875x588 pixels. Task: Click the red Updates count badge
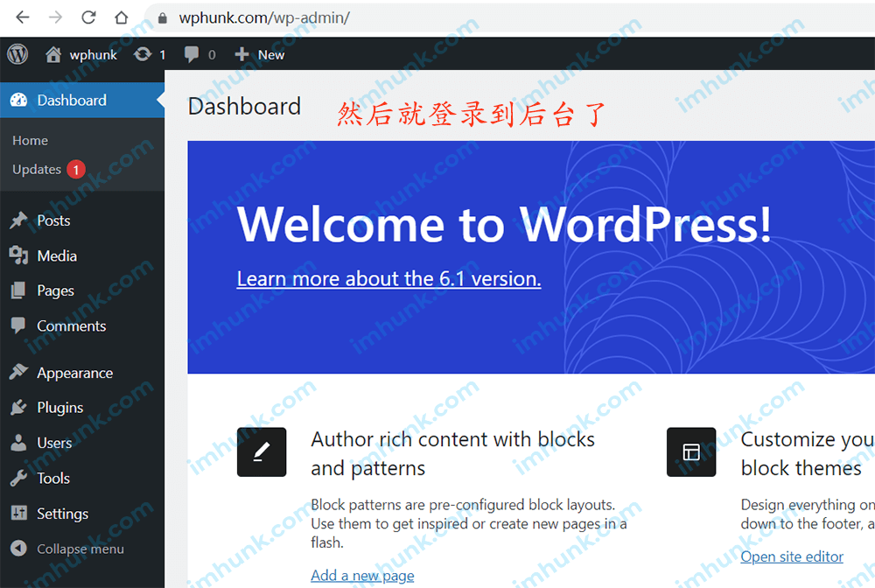pyautogui.click(x=76, y=169)
